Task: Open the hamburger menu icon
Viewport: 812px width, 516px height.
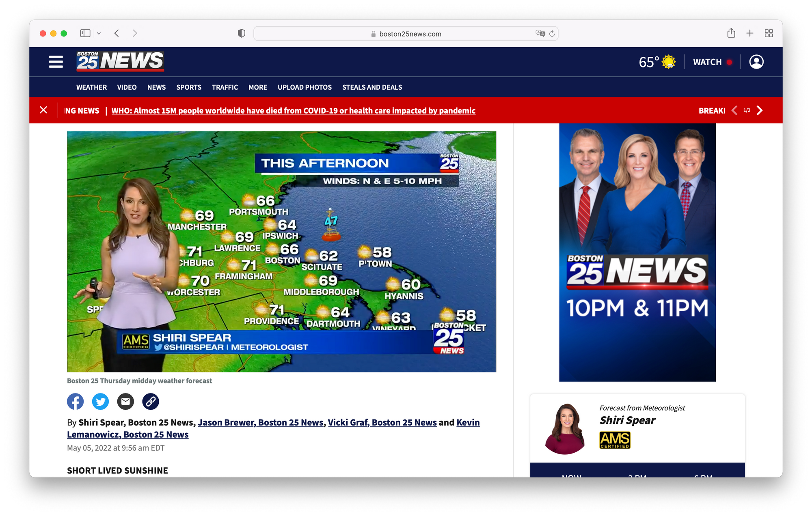Action: coord(56,62)
